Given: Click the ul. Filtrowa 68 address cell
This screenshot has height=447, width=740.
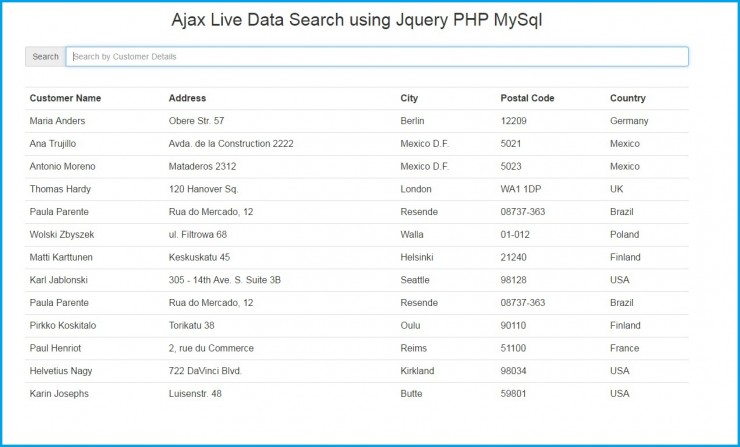Looking at the screenshot, I should pyautogui.click(x=198, y=235).
